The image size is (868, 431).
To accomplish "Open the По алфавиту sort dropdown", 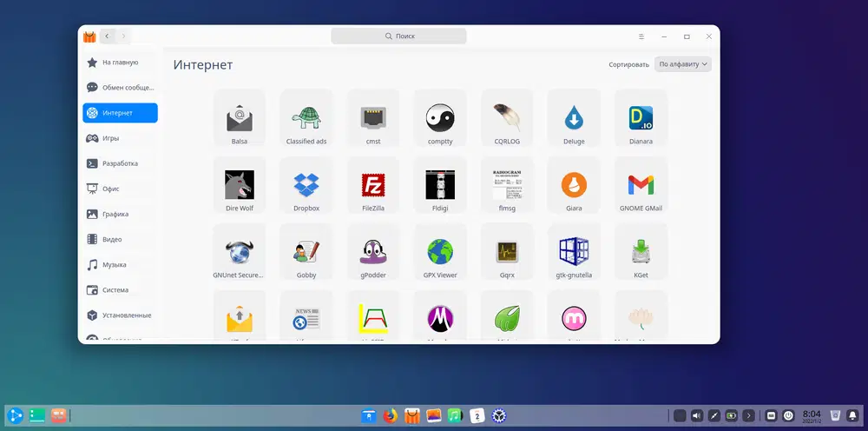I will click(683, 64).
